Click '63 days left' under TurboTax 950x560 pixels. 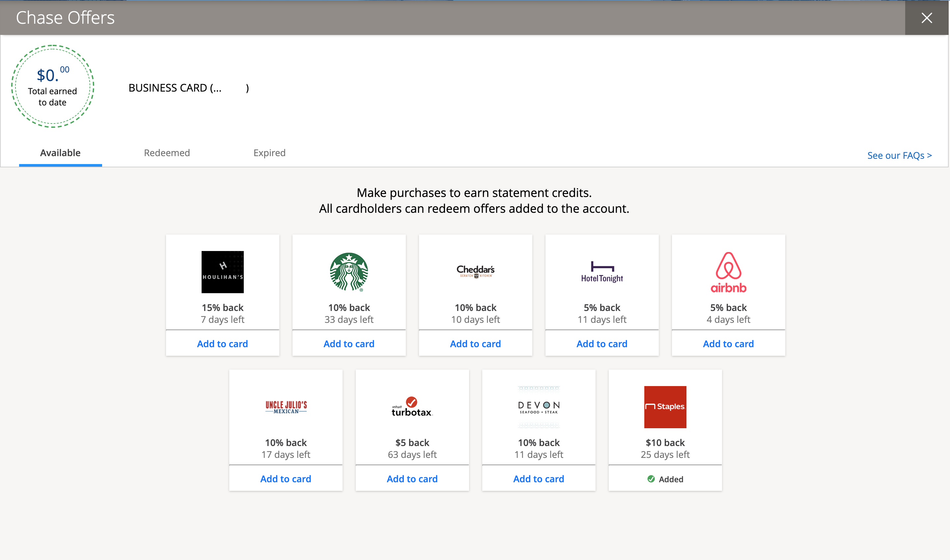tap(412, 455)
